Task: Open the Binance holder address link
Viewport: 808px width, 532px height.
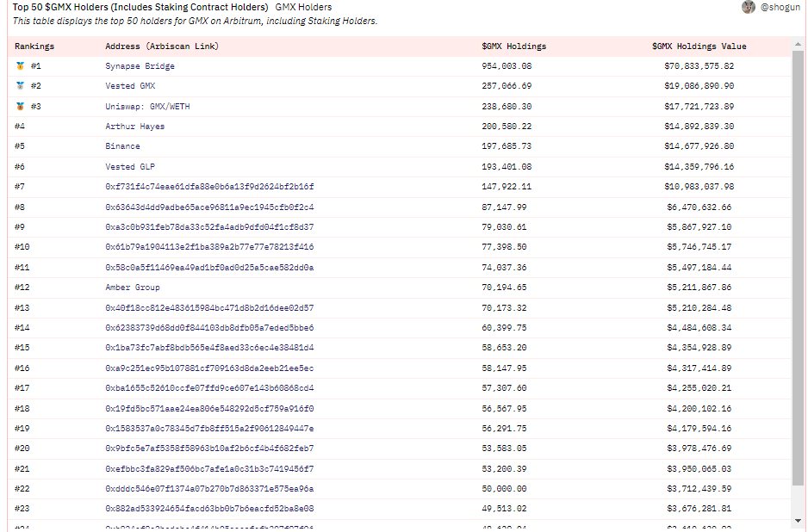Action: 122,146
